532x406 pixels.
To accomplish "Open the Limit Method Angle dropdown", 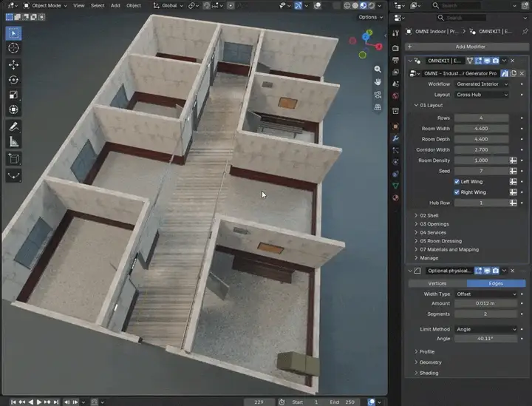I will click(x=486, y=329).
